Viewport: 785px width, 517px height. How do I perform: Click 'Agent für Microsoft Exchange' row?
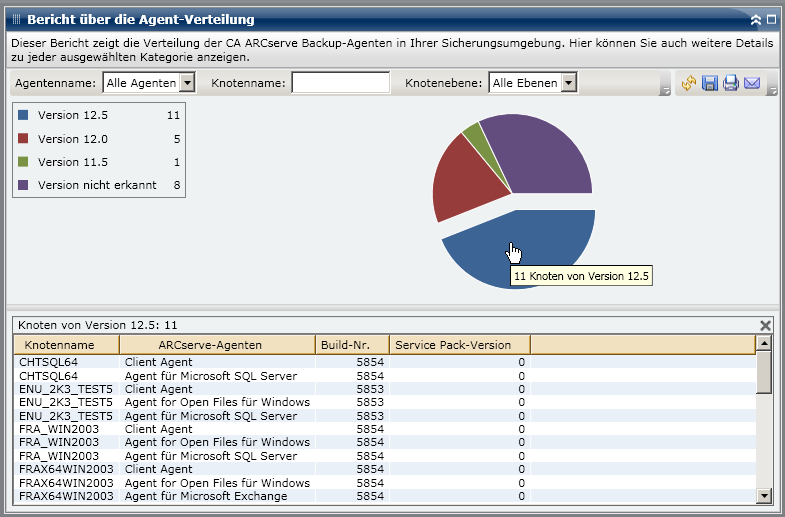[x=384, y=496]
